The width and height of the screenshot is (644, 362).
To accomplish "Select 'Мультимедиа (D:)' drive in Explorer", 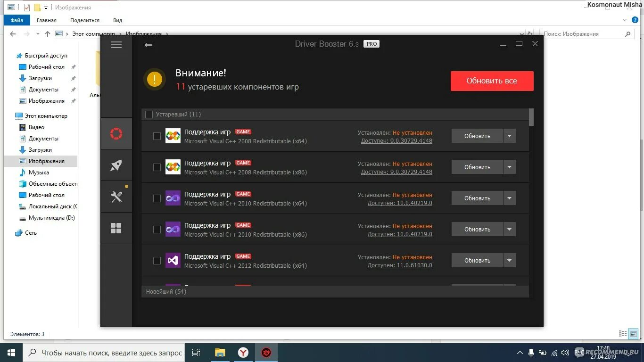I will coord(51,218).
